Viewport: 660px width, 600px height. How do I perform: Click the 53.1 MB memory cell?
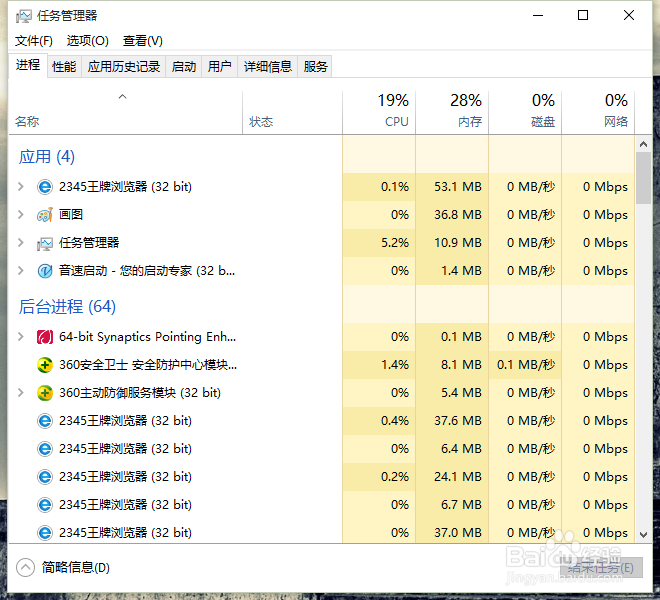[452, 187]
